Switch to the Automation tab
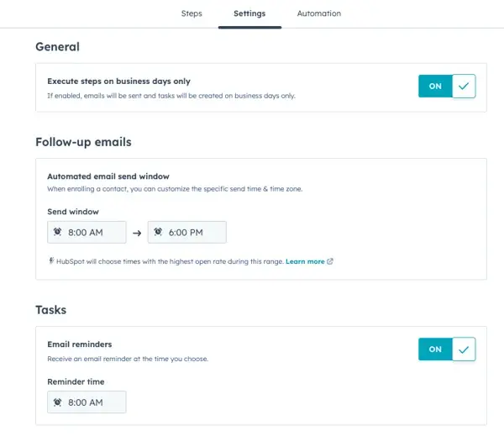This screenshot has width=504, height=436. pos(319,13)
